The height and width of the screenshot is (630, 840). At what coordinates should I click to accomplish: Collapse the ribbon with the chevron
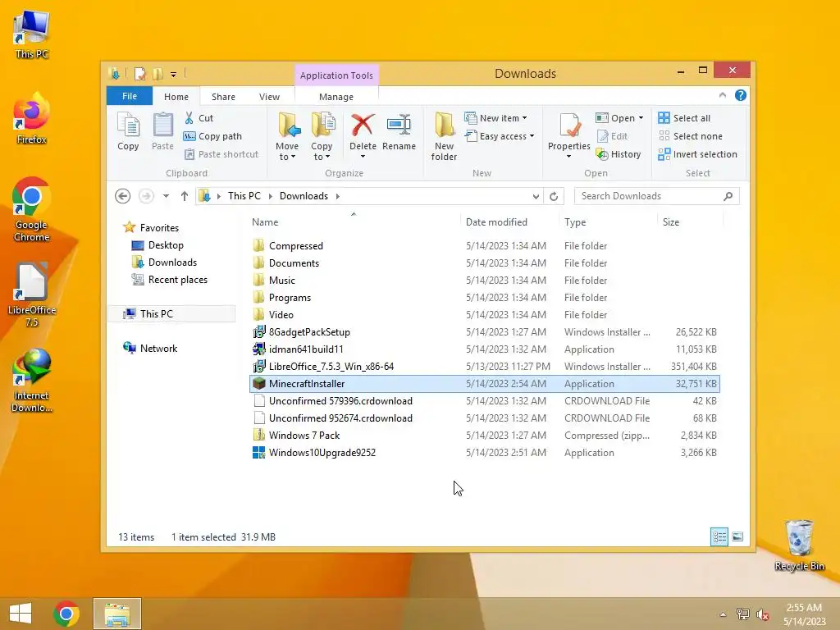[x=723, y=95]
